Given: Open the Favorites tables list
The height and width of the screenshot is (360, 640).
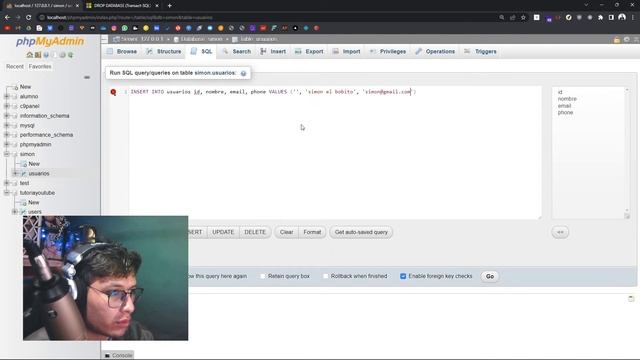Looking at the screenshot, I should (40, 67).
